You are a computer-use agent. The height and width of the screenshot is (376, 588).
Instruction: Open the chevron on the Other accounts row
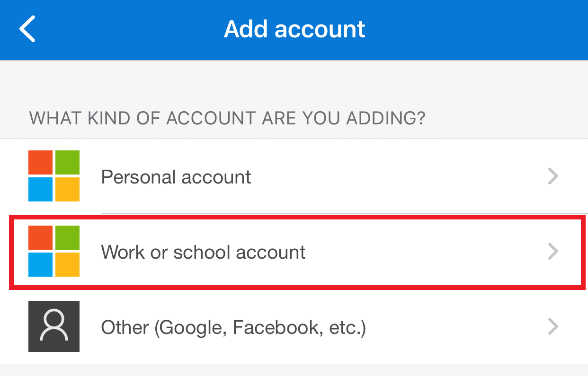tap(553, 327)
